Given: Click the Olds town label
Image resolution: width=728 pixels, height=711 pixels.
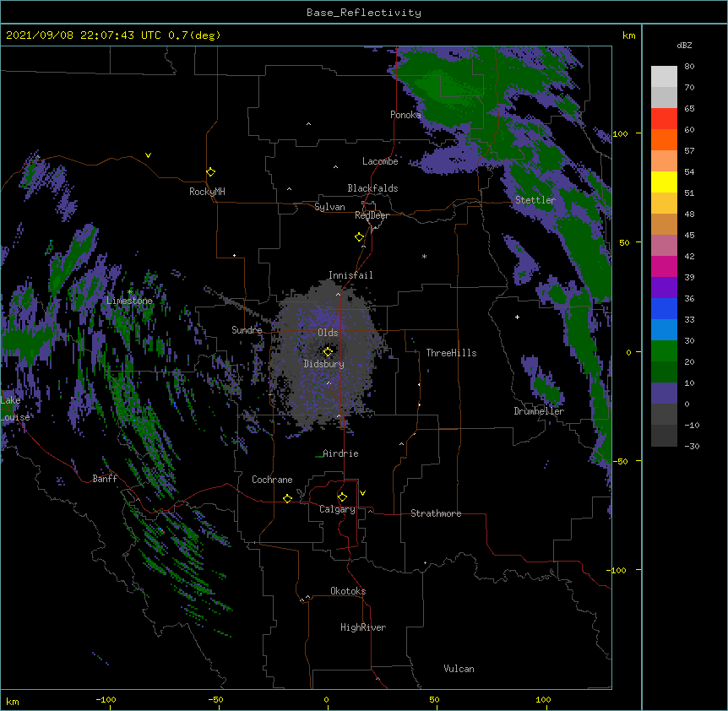Looking at the screenshot, I should [x=328, y=333].
